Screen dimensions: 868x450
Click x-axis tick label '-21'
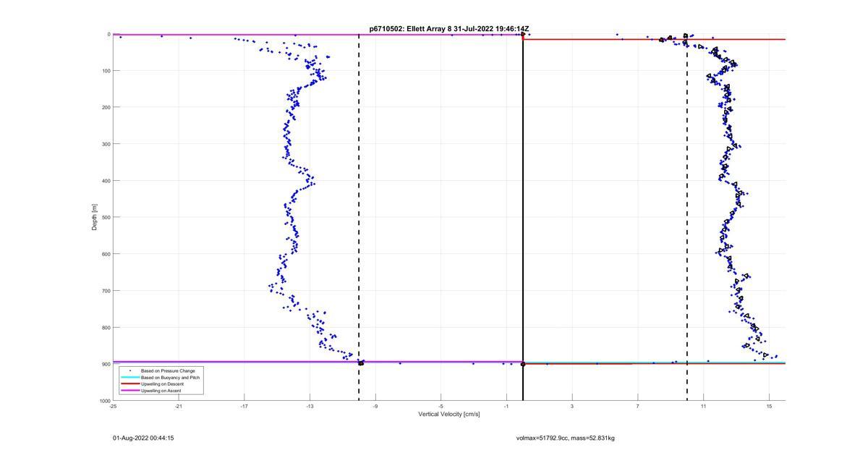tap(179, 406)
